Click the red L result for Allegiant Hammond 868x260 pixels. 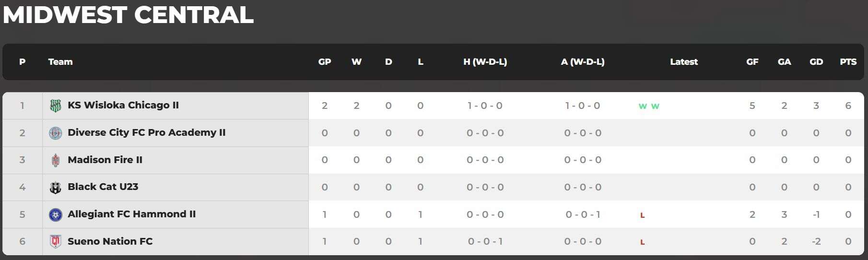coord(643,215)
